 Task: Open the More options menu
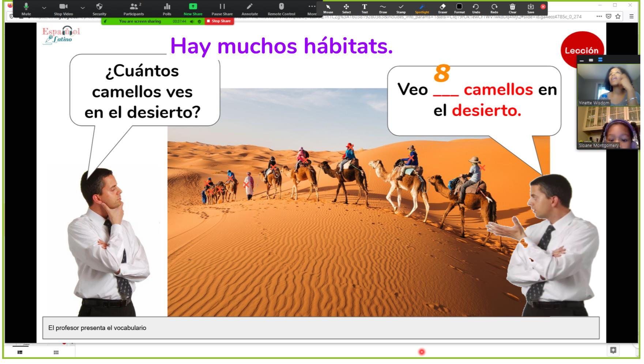[312, 9]
